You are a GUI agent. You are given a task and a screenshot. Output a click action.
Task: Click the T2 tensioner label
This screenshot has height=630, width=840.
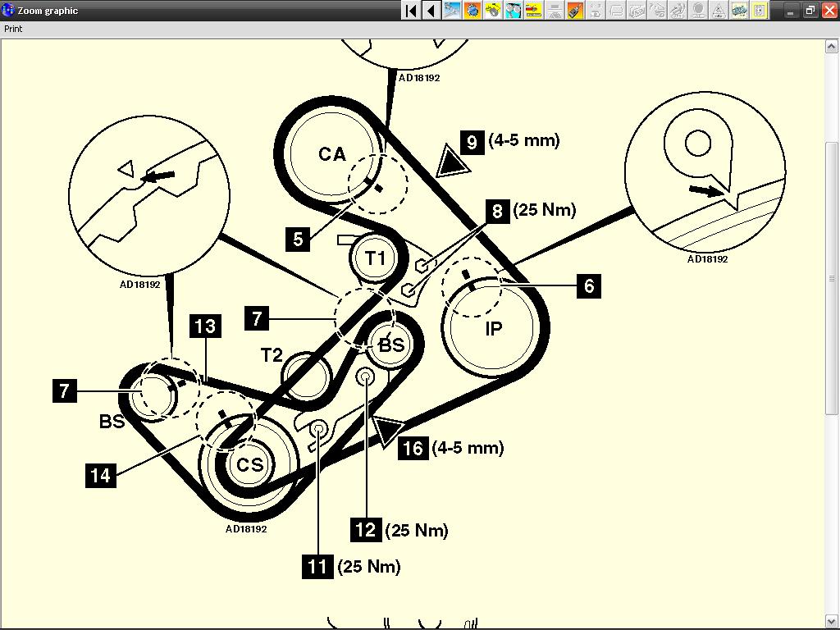[272, 354]
